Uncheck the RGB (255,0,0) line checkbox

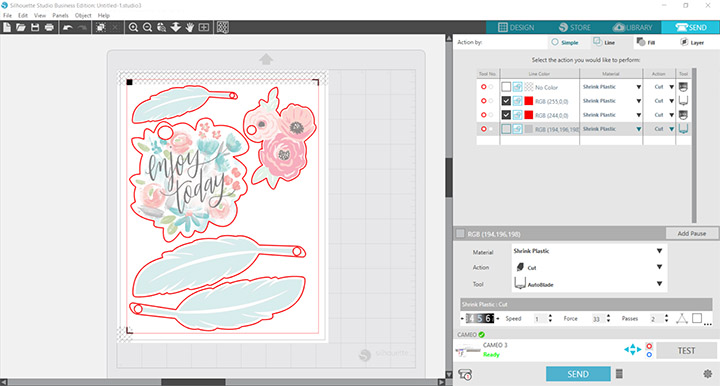(x=506, y=101)
